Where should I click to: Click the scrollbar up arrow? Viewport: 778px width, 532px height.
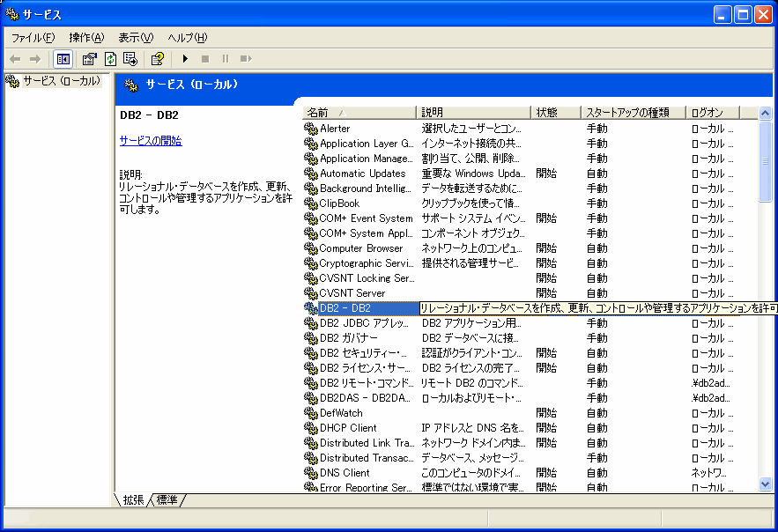[765, 113]
